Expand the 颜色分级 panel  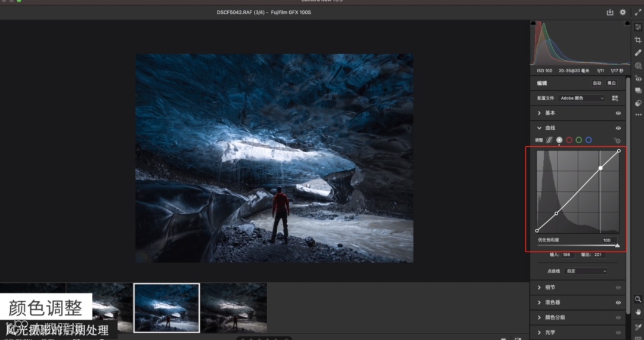click(x=539, y=317)
